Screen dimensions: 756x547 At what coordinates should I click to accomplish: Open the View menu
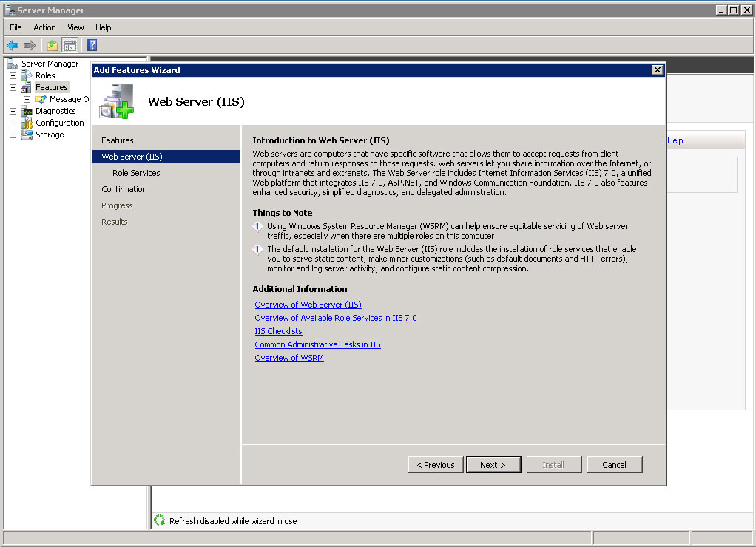coord(75,27)
